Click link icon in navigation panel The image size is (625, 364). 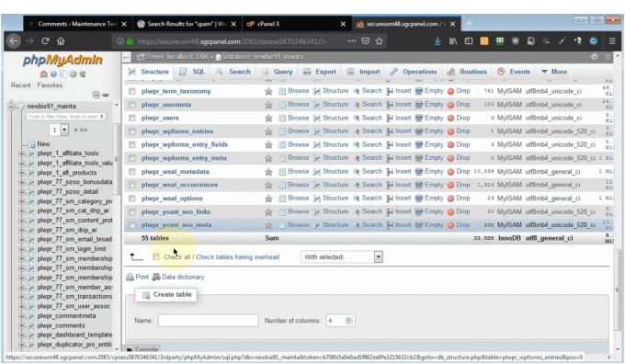pos(106,95)
